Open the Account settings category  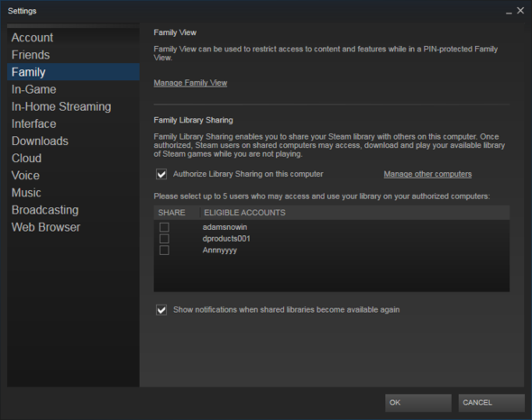[32, 38]
